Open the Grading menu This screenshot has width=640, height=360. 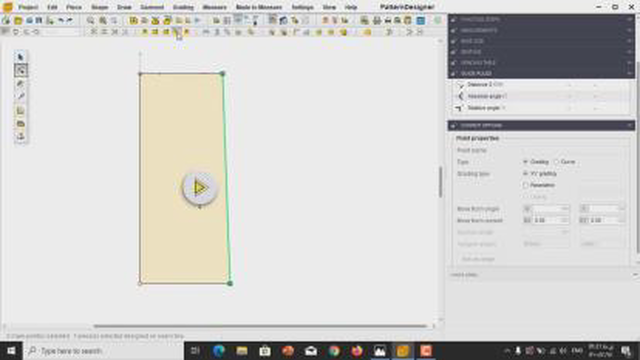click(183, 7)
